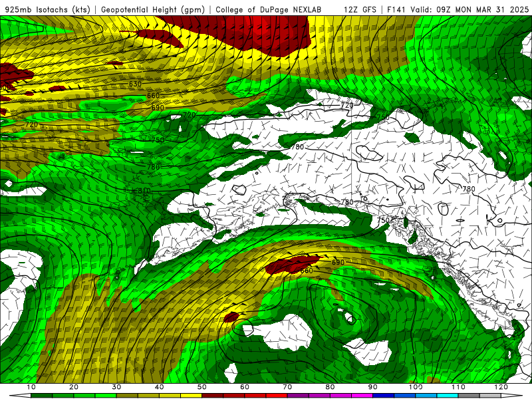Click the "Valid: 09Z MON MAR 31 2025" text
This screenshot has width=532, height=399.
pyautogui.click(x=469, y=9)
